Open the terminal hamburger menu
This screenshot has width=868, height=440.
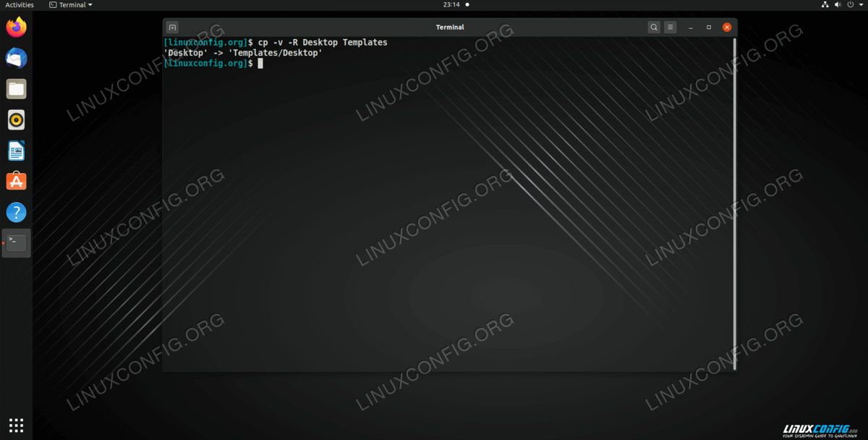(x=671, y=27)
